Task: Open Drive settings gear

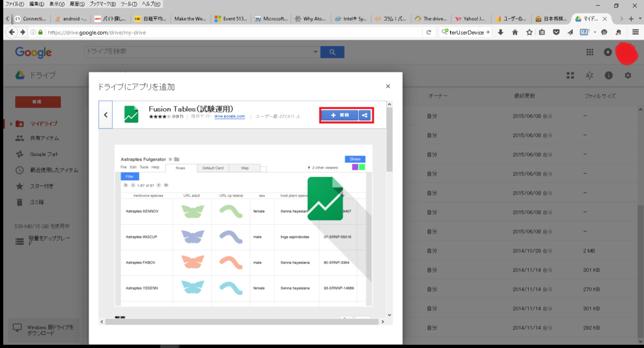Action: pyautogui.click(x=628, y=76)
